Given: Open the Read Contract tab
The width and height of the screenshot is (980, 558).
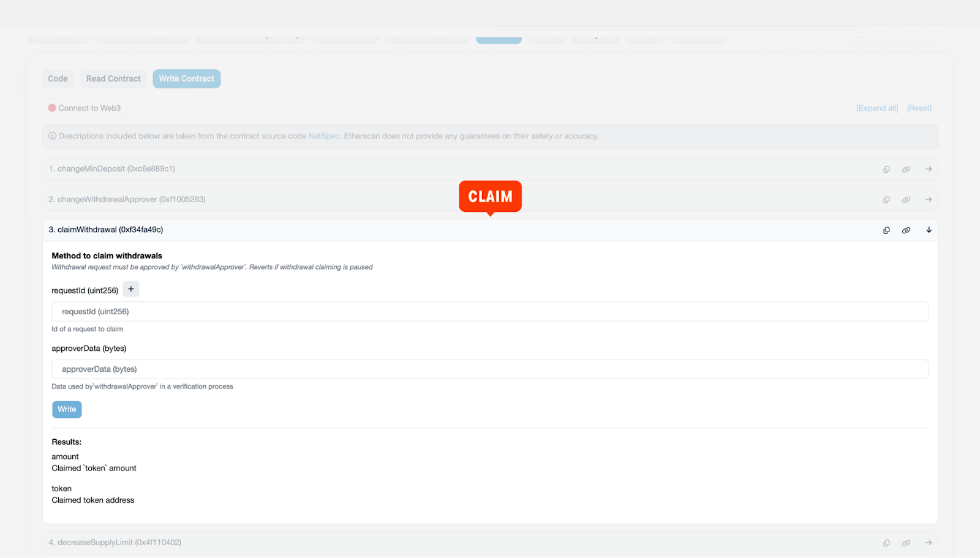Looking at the screenshot, I should click(x=113, y=78).
